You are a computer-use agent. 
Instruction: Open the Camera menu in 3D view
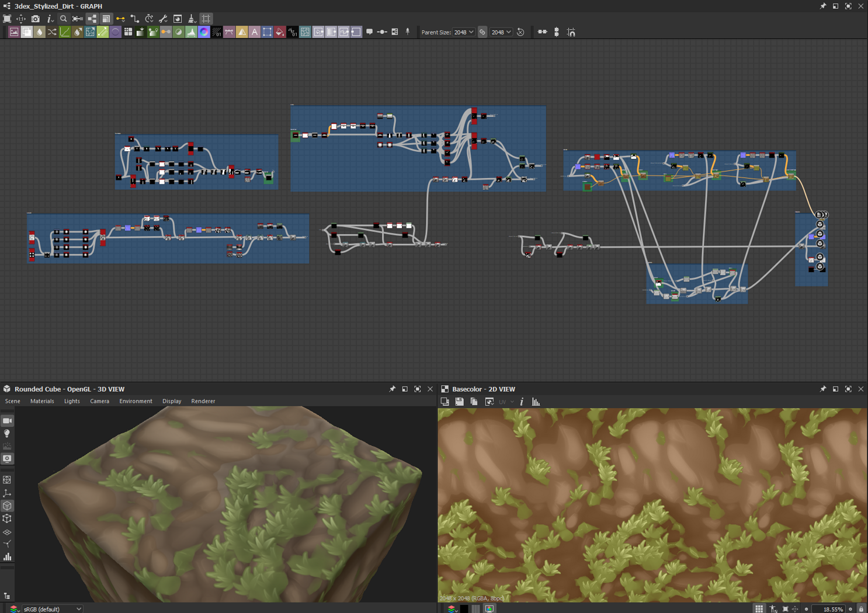click(99, 401)
